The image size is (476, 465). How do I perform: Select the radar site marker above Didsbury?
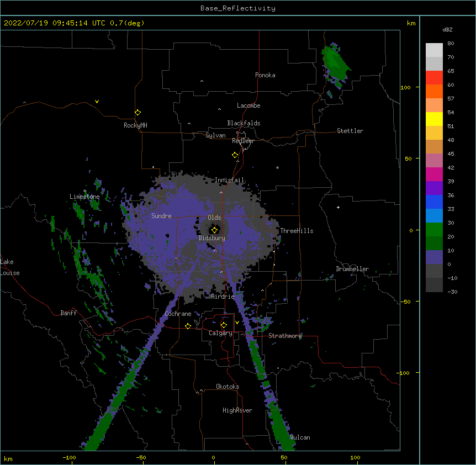click(214, 230)
